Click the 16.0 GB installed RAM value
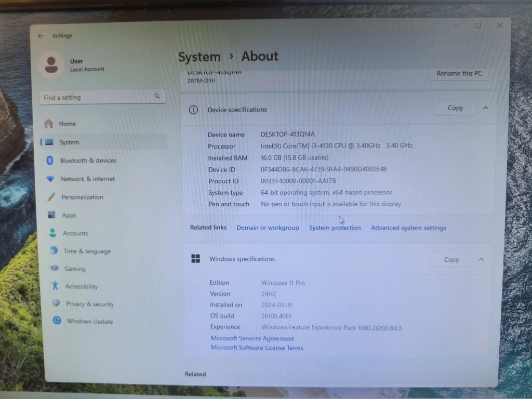The width and height of the screenshot is (532, 399). pyautogui.click(x=295, y=157)
